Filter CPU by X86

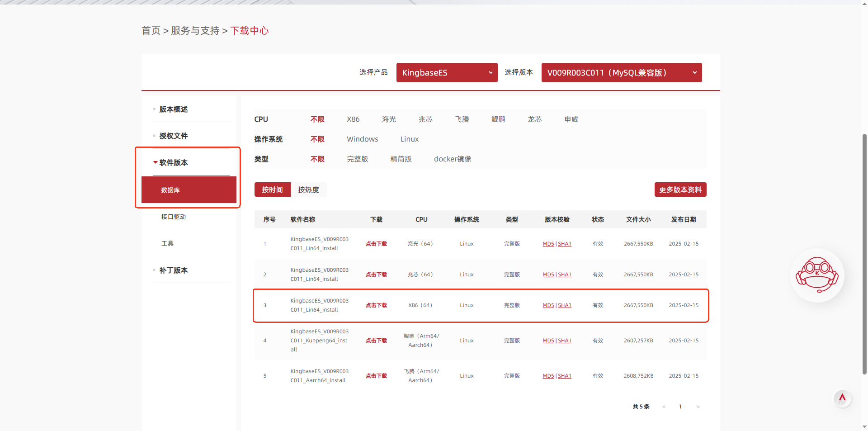[353, 119]
